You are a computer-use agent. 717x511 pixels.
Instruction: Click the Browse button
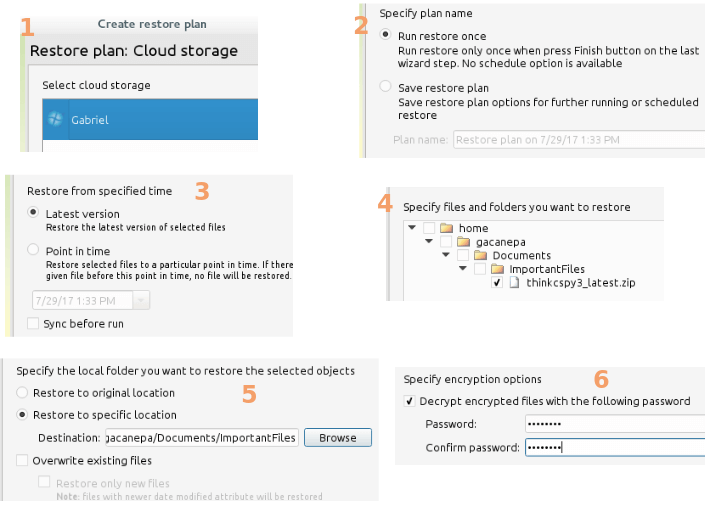[x=337, y=437]
